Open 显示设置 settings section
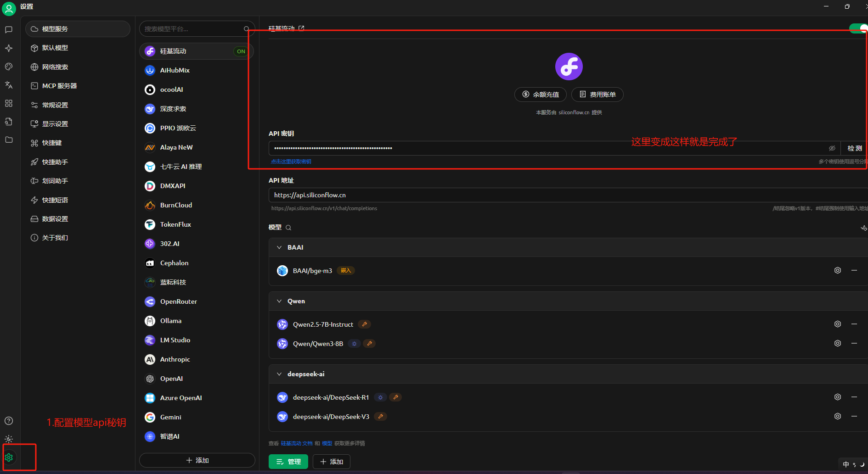Image resolution: width=868 pixels, height=474 pixels. pyautogui.click(x=78, y=124)
